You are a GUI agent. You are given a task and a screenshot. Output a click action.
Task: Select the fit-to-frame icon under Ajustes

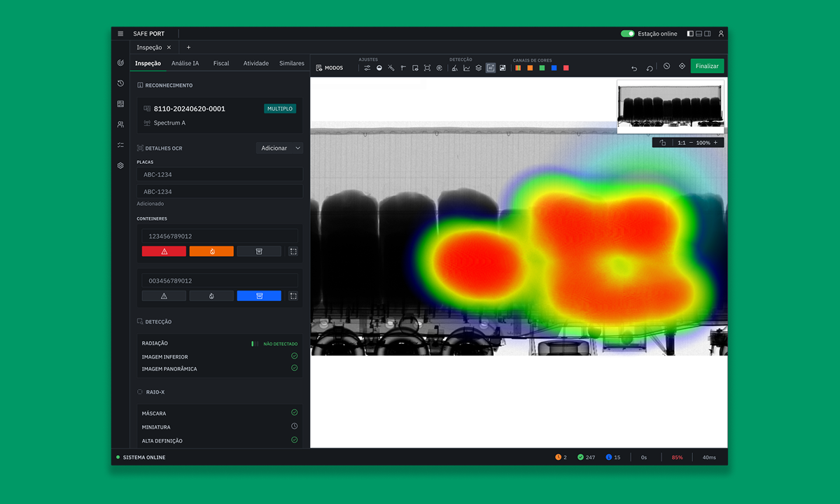coord(427,68)
